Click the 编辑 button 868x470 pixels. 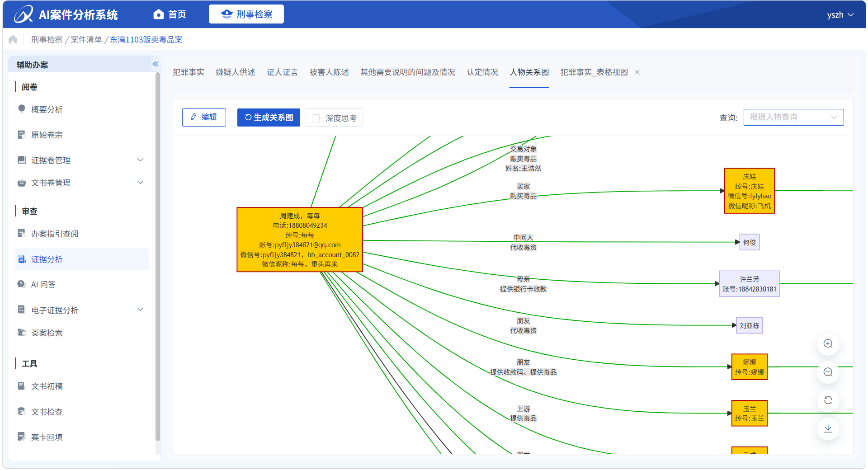point(204,117)
